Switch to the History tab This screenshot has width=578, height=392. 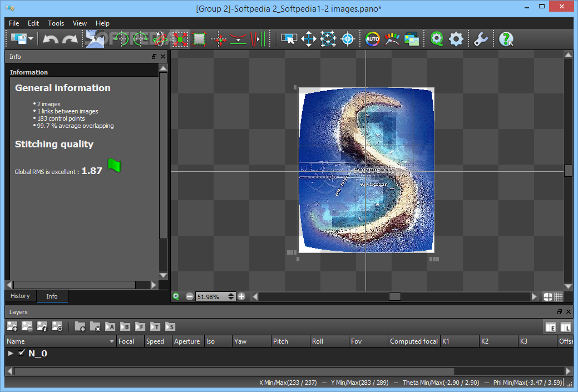(x=20, y=296)
